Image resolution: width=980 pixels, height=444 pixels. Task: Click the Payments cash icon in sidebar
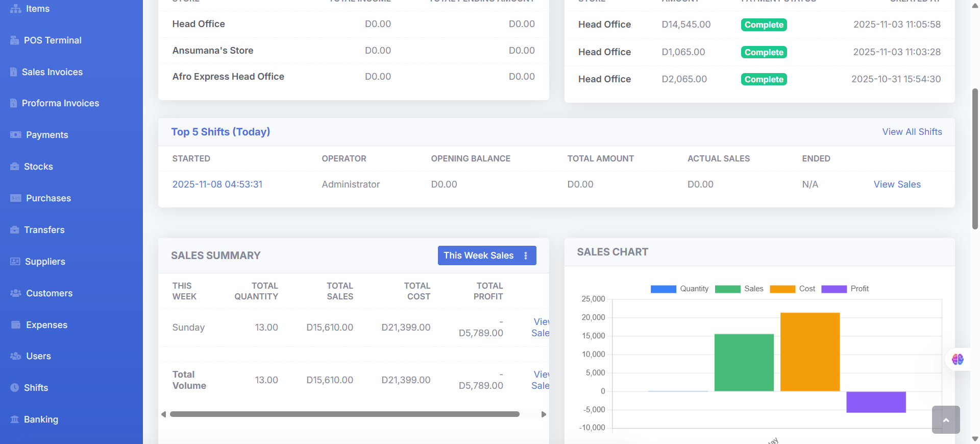coord(16,135)
